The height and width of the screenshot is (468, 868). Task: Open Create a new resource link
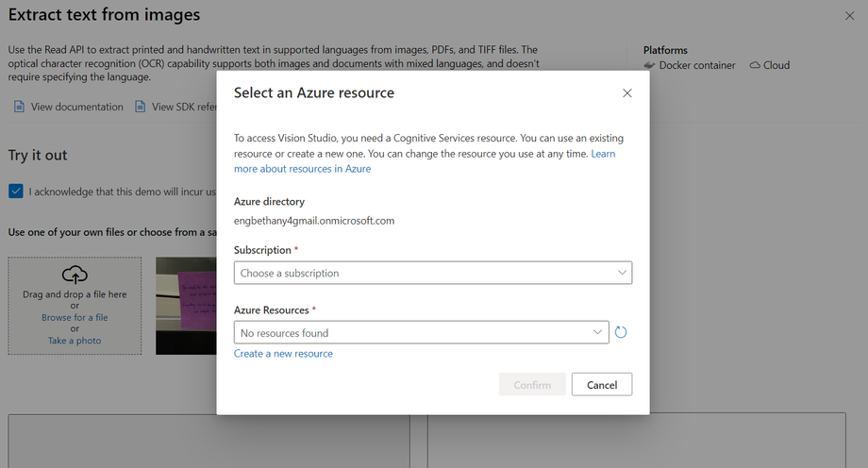[283, 354]
